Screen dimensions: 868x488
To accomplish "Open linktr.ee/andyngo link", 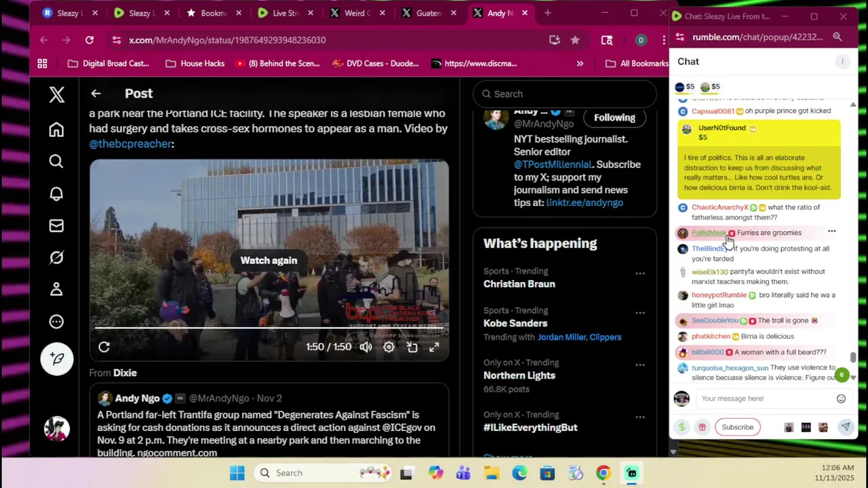I will (x=585, y=203).
